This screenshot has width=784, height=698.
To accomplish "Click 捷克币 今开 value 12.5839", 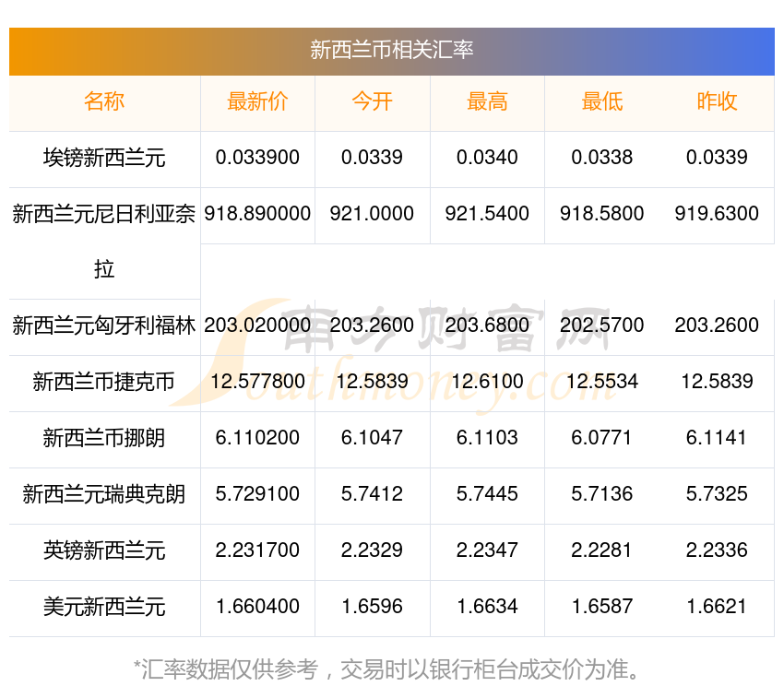I will coord(372,382).
